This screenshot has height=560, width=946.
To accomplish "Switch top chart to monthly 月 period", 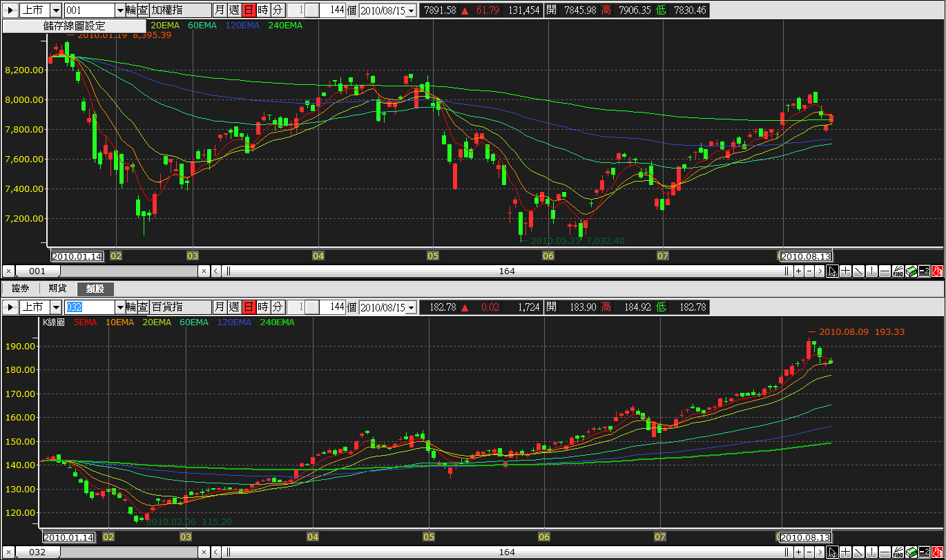I will (x=219, y=10).
